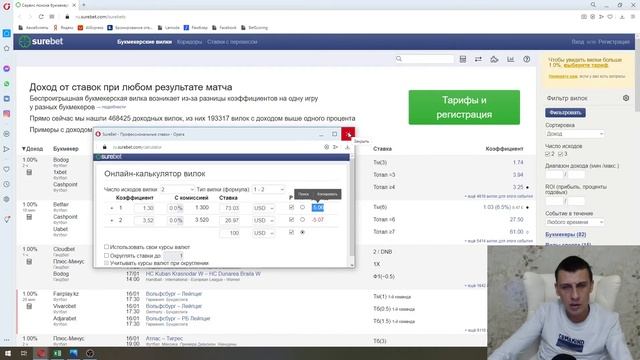640x360 pixels.
Task: Open the help question-mark icon
Action: coord(527,59)
